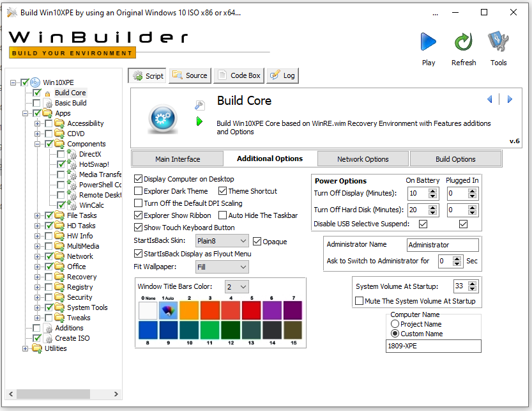This screenshot has height=411, width=532.
Task: Click the Administrator Name input field
Action: click(x=443, y=245)
